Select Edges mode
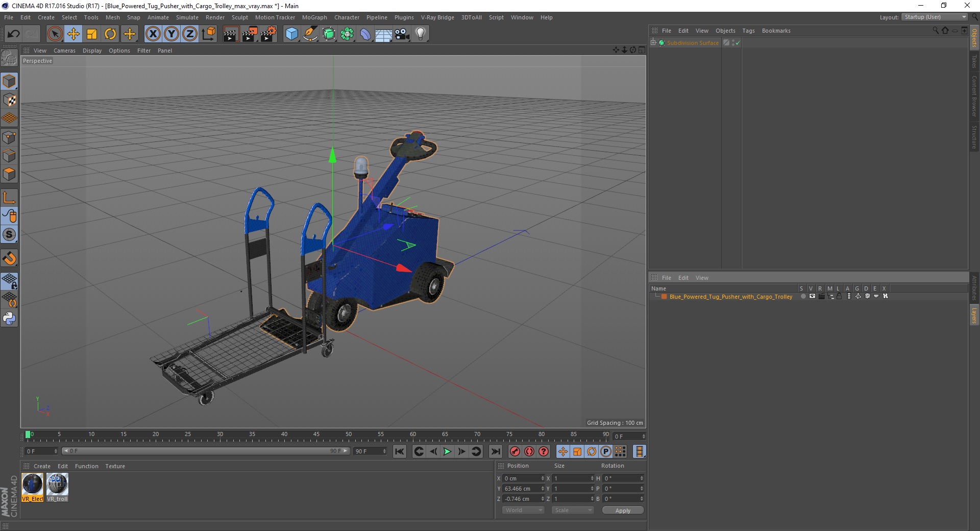Screen dimensions: 980x531 (x=9, y=156)
